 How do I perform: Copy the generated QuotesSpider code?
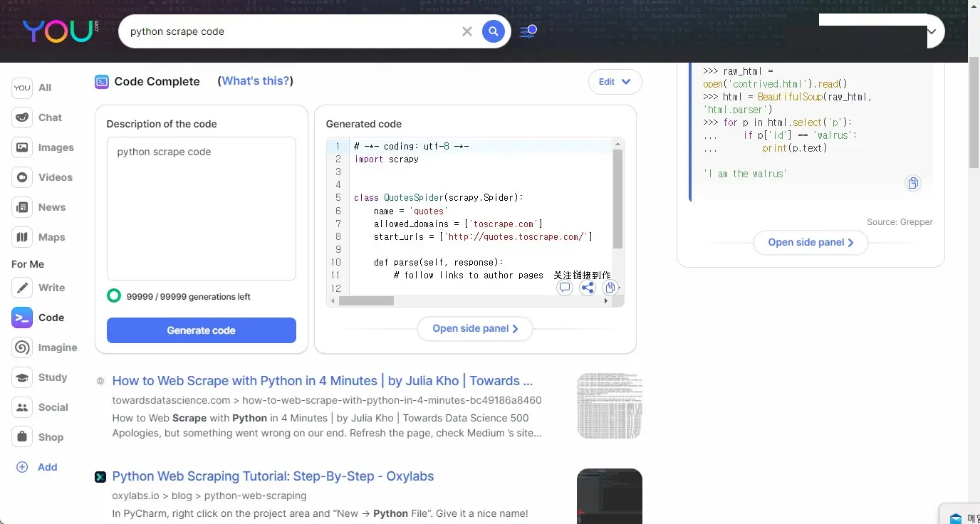click(610, 288)
